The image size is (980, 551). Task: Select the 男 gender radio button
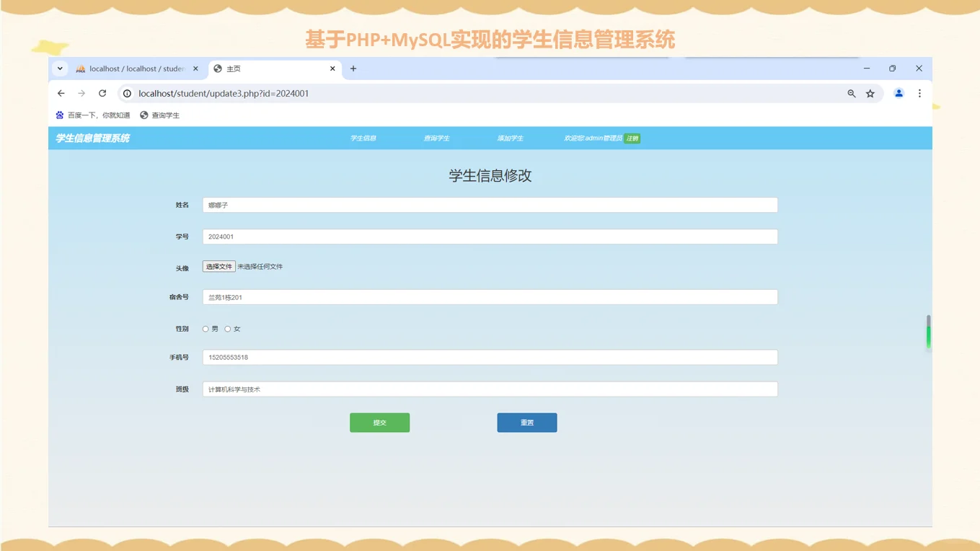206,328
